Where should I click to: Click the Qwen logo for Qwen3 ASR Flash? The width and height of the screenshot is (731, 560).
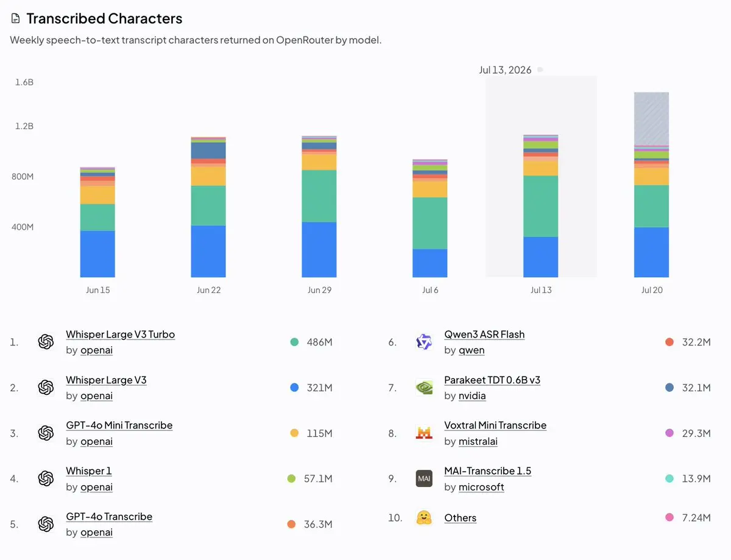pos(424,342)
